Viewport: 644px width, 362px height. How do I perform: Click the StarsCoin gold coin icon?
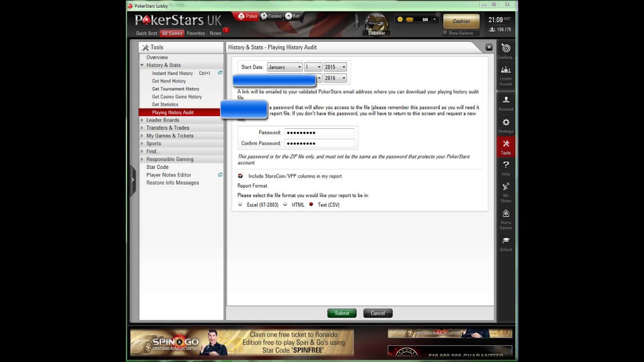(400, 20)
